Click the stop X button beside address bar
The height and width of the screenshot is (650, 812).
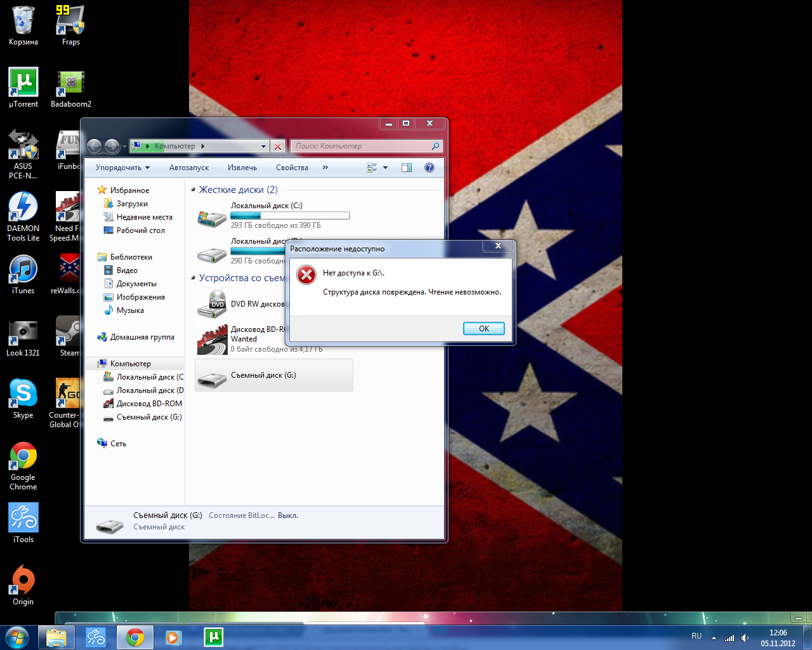(x=278, y=146)
